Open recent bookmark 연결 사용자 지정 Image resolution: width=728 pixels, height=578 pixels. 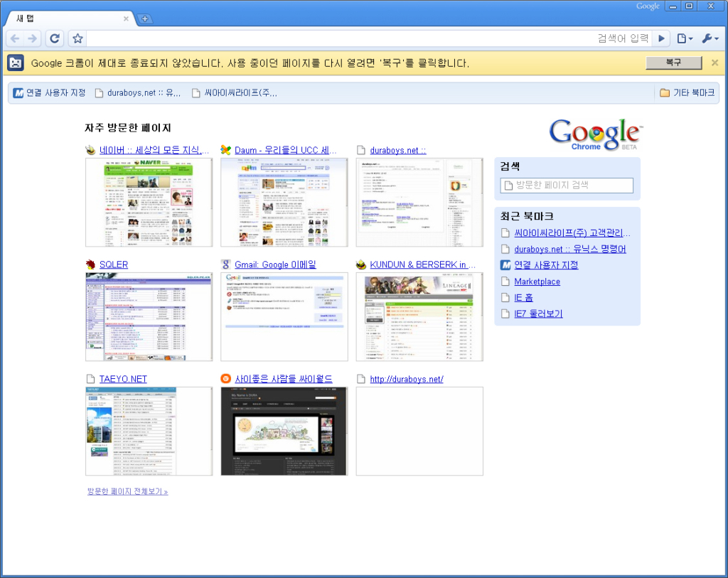pos(546,265)
